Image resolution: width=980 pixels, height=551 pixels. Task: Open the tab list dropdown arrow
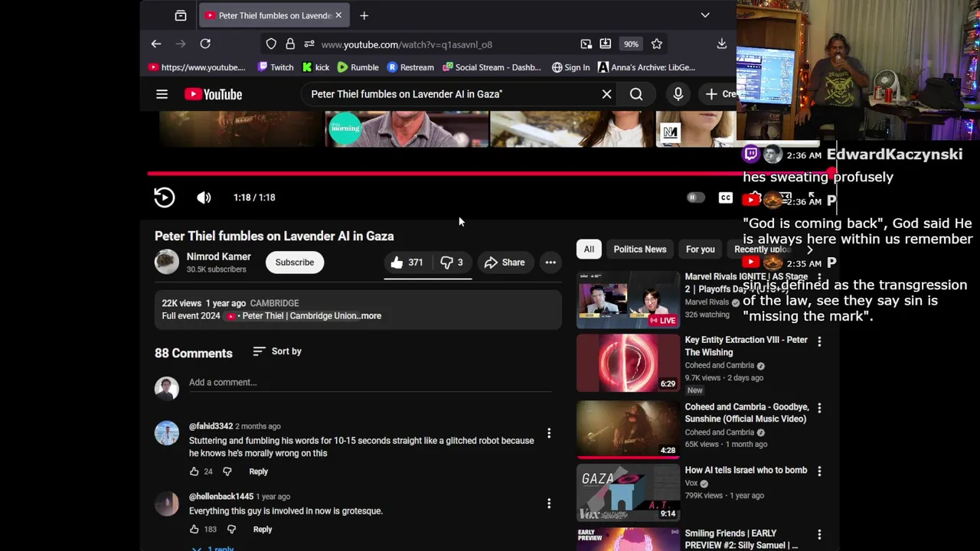click(x=705, y=15)
